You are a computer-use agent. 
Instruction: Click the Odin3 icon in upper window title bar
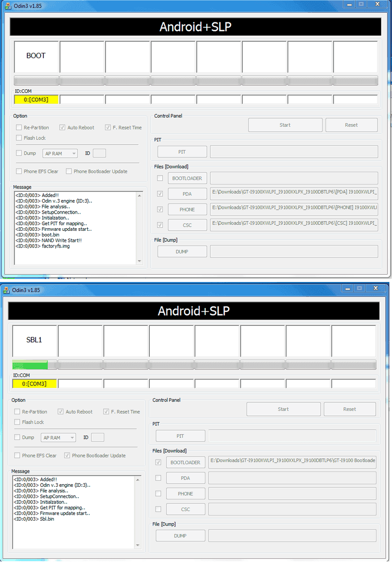click(7, 6)
